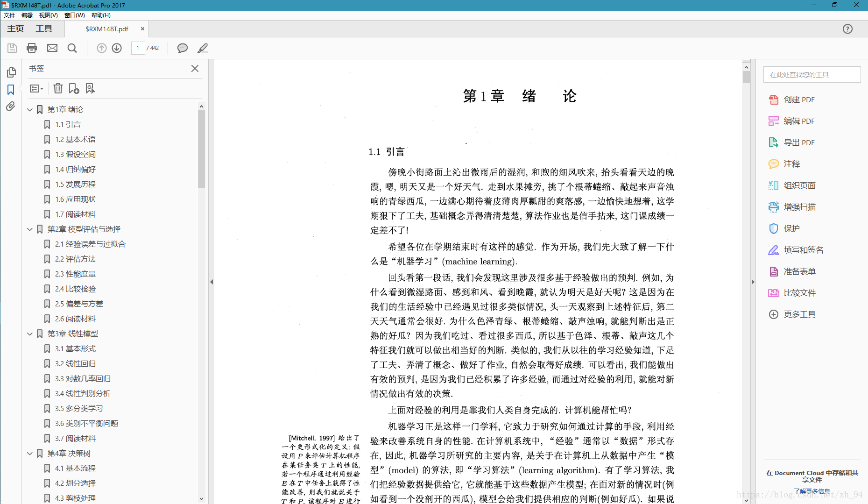Go to previous page arrow
This screenshot has height=504, width=868.
tap(101, 48)
